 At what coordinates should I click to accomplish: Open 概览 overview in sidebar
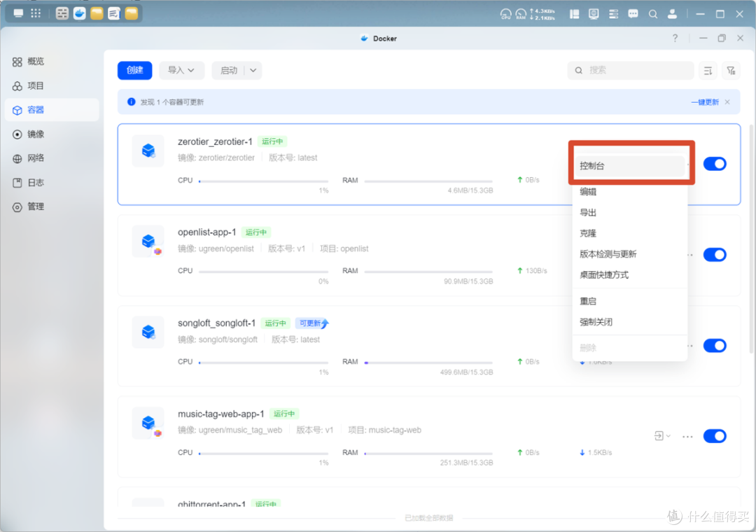tap(52, 62)
